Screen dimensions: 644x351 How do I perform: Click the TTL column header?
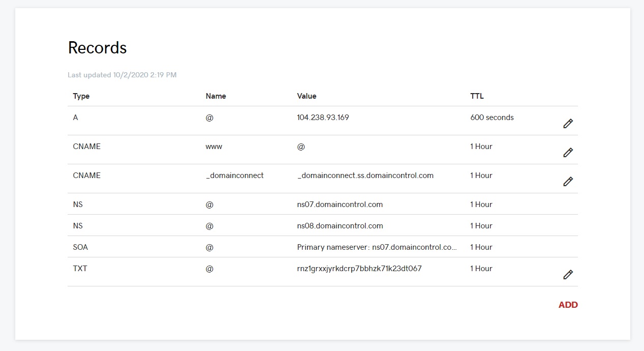(477, 96)
